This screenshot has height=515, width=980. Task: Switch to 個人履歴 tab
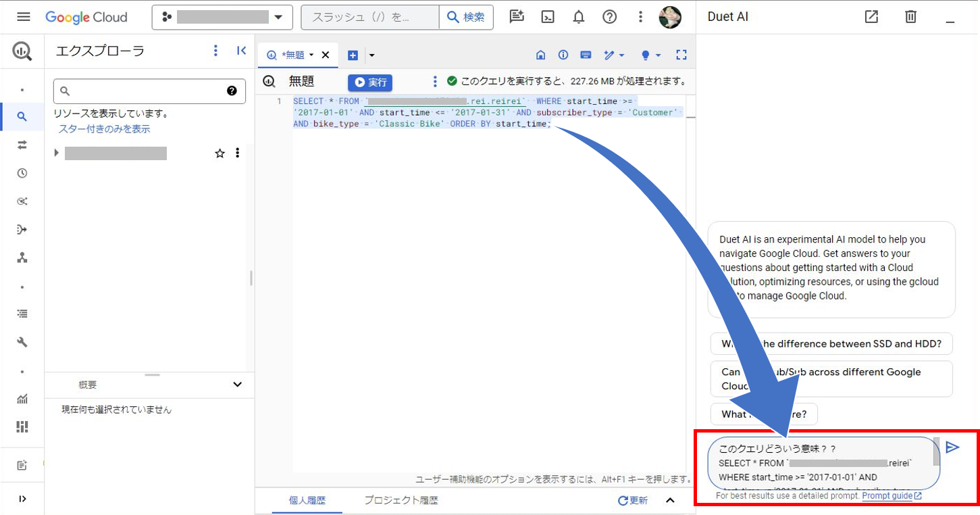coord(307,501)
